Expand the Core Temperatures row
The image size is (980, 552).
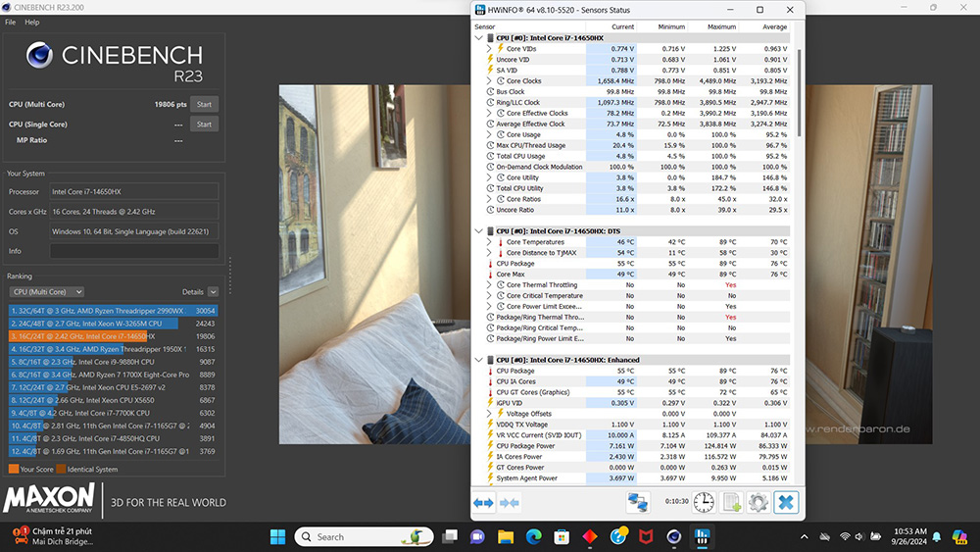click(489, 242)
